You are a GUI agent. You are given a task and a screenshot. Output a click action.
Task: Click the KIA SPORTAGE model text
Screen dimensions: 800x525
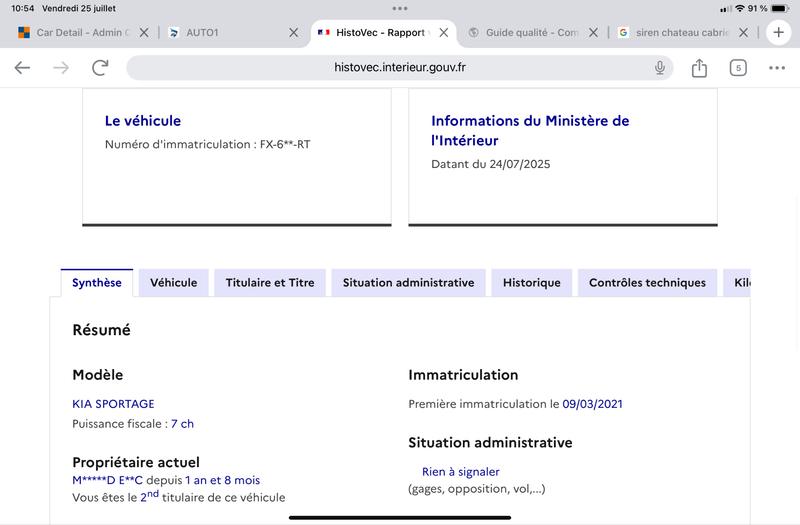[113, 404]
